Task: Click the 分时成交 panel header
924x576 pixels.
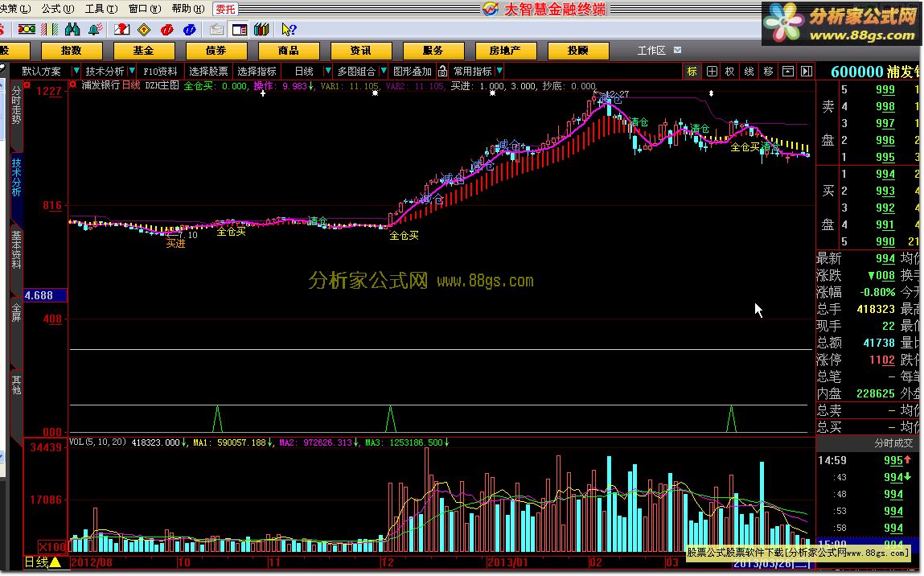Action: point(893,442)
